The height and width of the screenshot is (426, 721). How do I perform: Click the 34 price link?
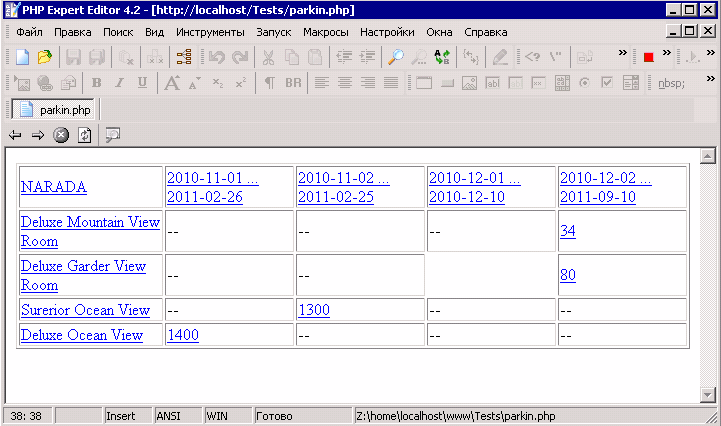[x=568, y=231]
